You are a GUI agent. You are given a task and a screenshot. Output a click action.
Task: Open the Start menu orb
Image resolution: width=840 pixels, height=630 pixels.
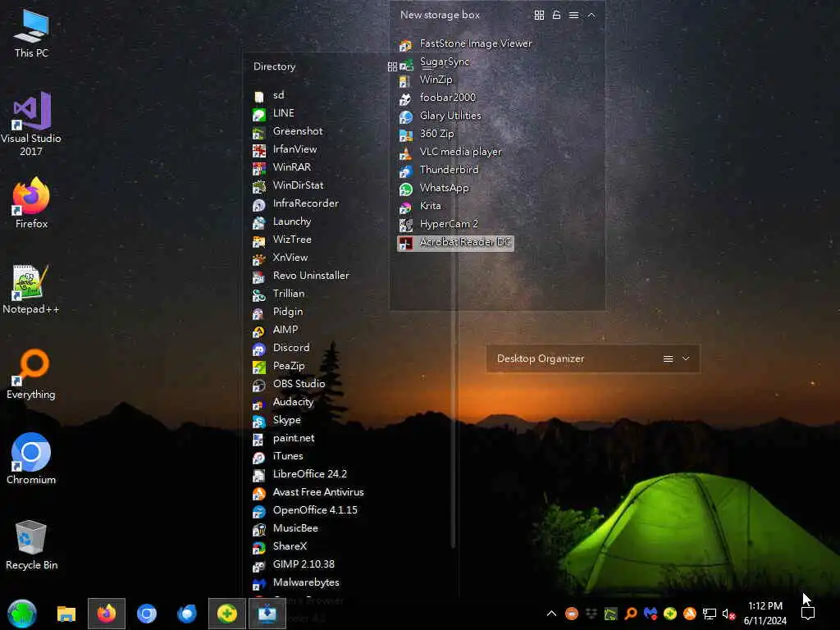[22, 614]
